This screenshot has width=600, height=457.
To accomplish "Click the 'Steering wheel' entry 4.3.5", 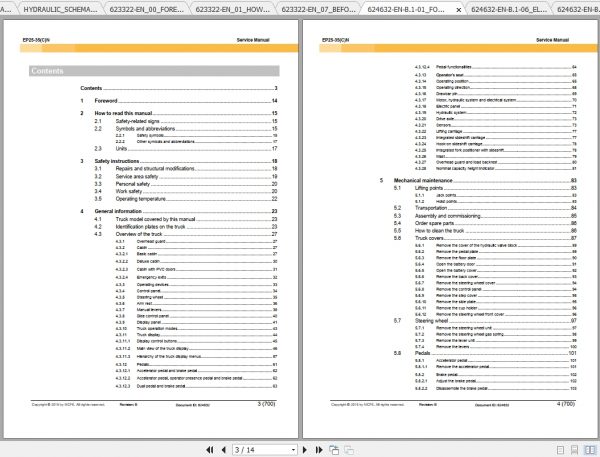I will click(150, 297).
